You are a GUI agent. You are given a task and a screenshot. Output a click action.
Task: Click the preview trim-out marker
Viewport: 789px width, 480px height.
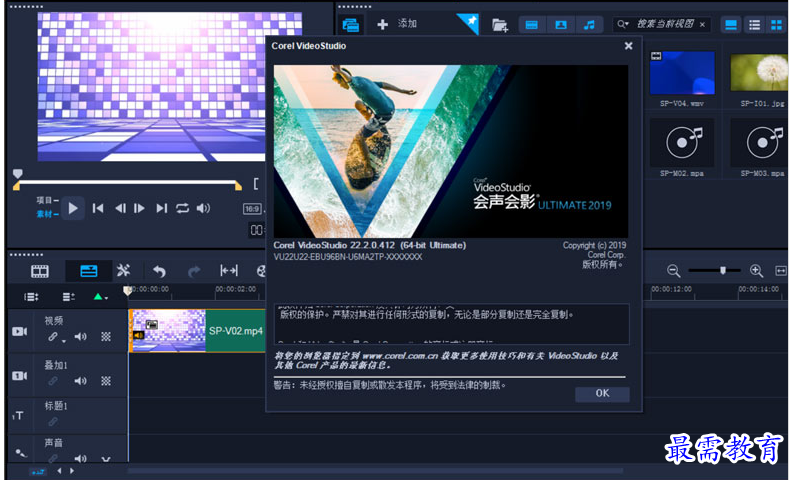(x=238, y=186)
